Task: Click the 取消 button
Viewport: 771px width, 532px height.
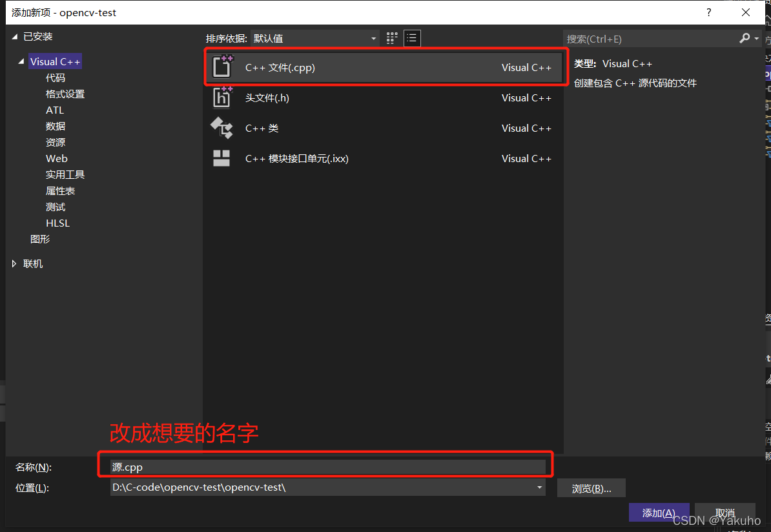Action: pyautogui.click(x=725, y=513)
